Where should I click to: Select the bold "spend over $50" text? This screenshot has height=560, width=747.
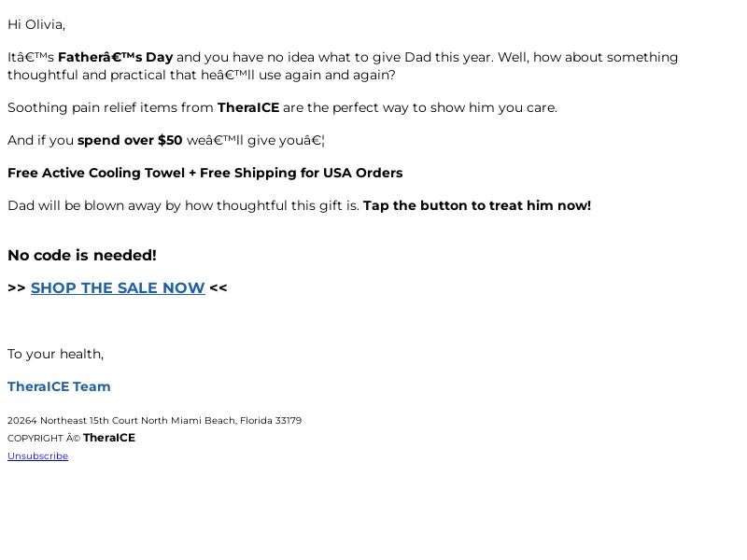[130, 141]
